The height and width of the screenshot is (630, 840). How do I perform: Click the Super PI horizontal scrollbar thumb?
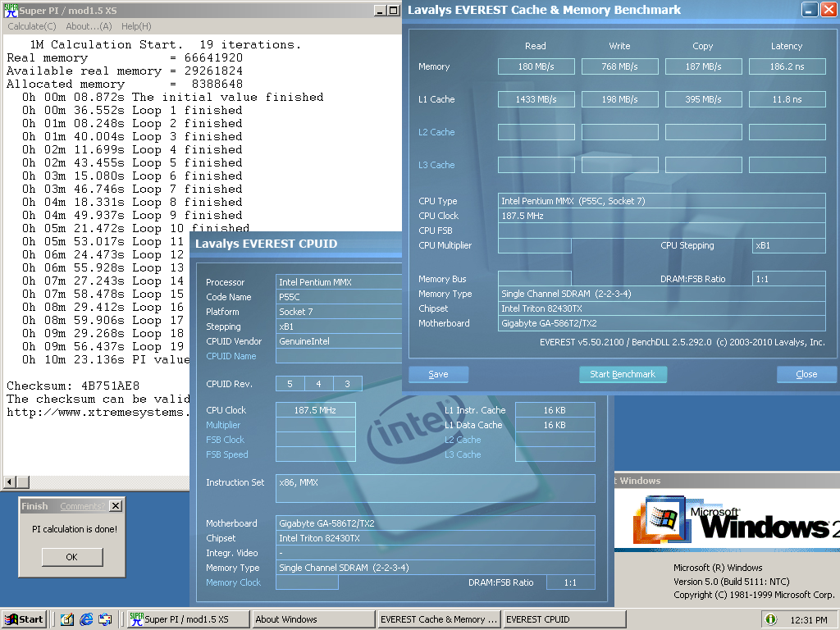[x=22, y=482]
